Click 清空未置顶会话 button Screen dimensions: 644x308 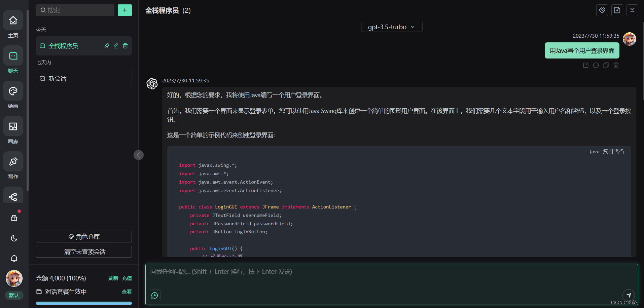[x=84, y=252]
